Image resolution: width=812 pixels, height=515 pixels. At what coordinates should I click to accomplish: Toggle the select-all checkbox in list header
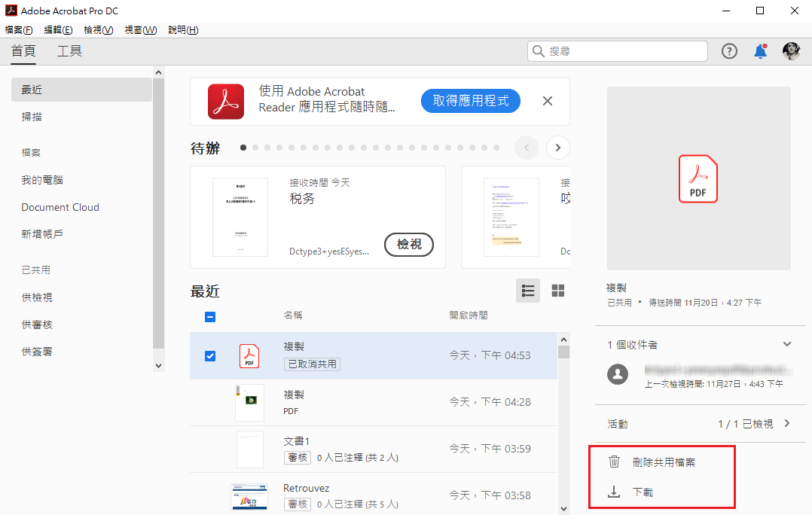(209, 317)
